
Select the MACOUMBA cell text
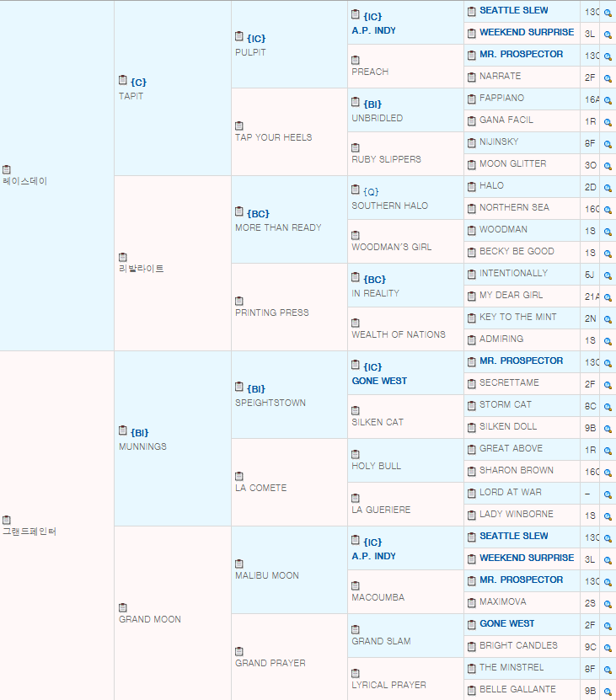378,597
